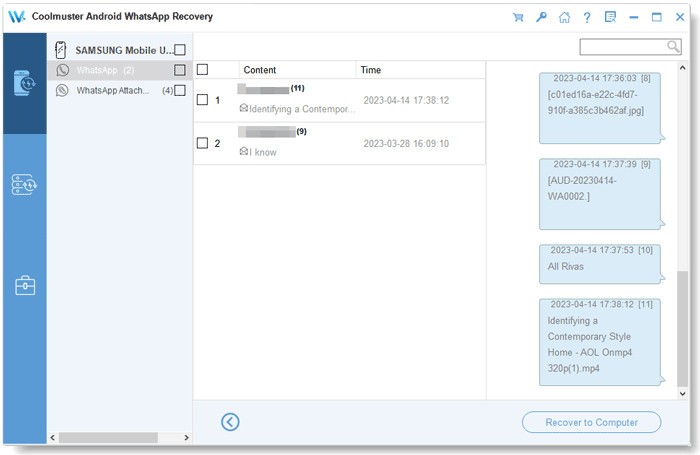Click the chat preview down scroll arrow

[682, 393]
